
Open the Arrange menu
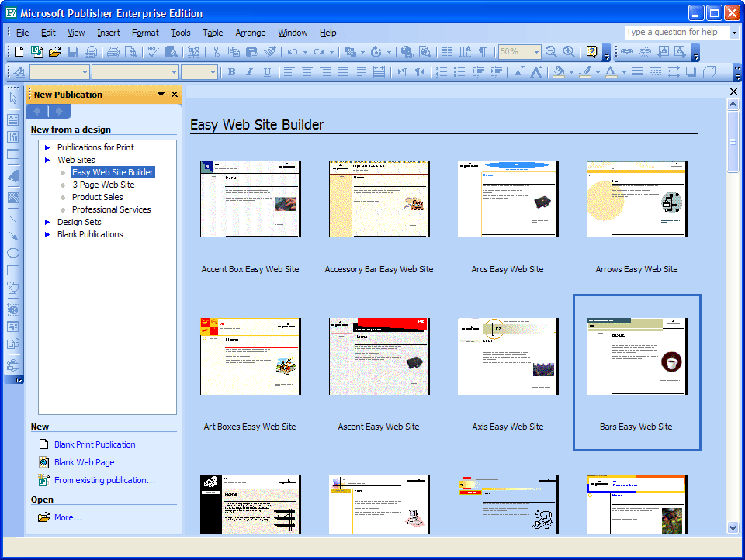(x=250, y=33)
